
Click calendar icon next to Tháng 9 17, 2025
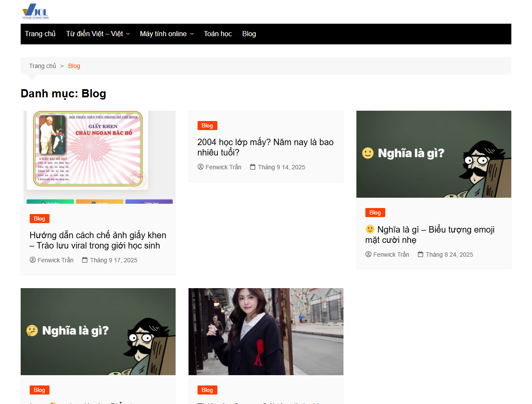(x=85, y=260)
